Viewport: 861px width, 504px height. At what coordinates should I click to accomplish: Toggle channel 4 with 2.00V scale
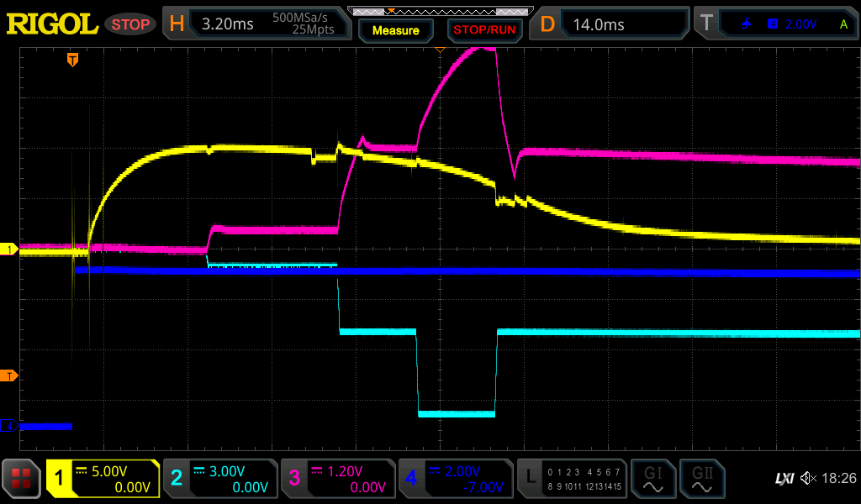point(455,479)
